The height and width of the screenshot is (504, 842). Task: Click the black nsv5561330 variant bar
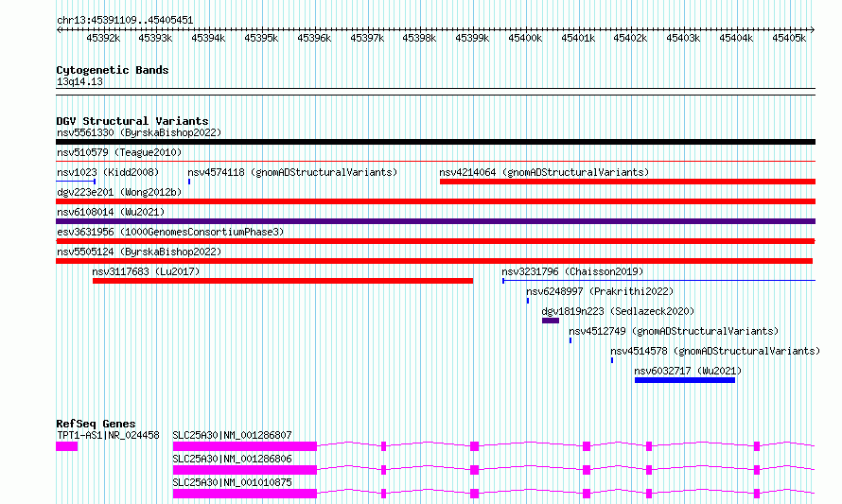(435, 142)
